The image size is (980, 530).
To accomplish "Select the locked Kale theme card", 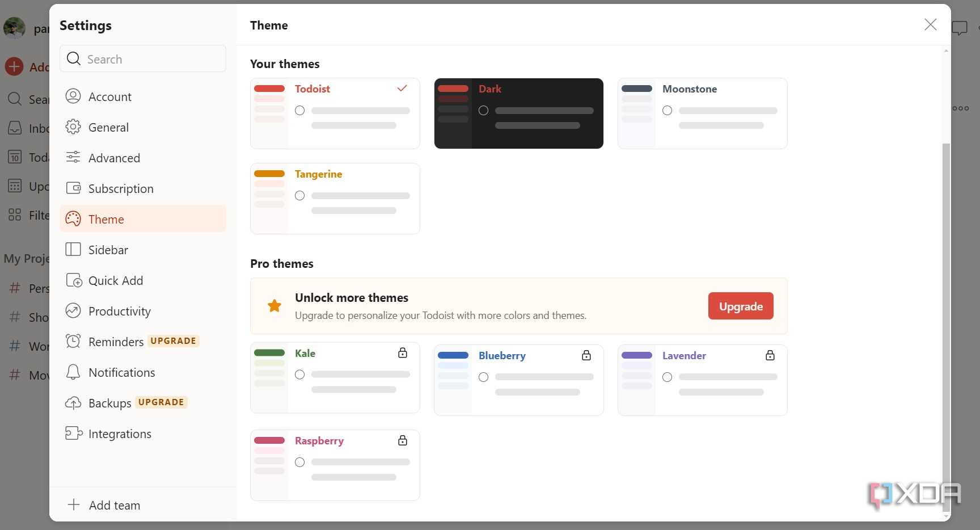I will pyautogui.click(x=335, y=378).
